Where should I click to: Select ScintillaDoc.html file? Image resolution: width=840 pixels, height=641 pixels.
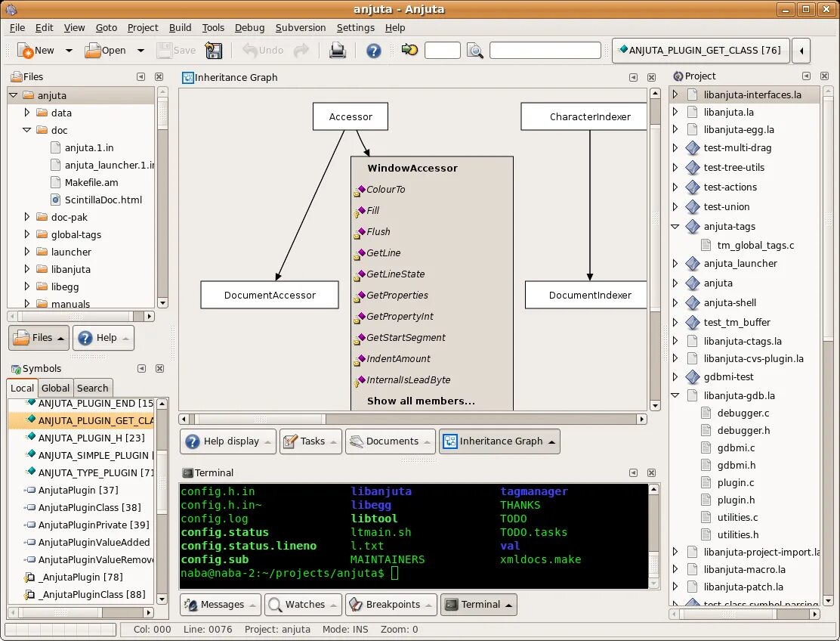coord(103,200)
